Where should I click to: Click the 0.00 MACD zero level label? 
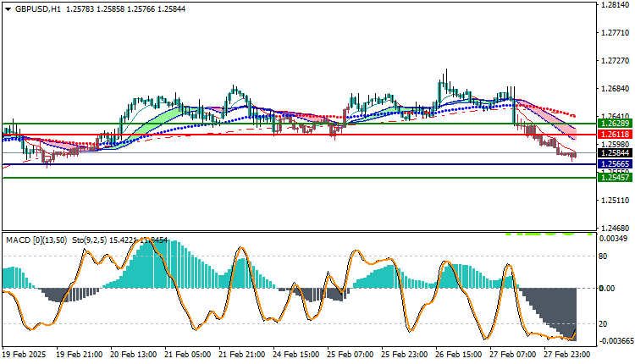tap(607, 289)
